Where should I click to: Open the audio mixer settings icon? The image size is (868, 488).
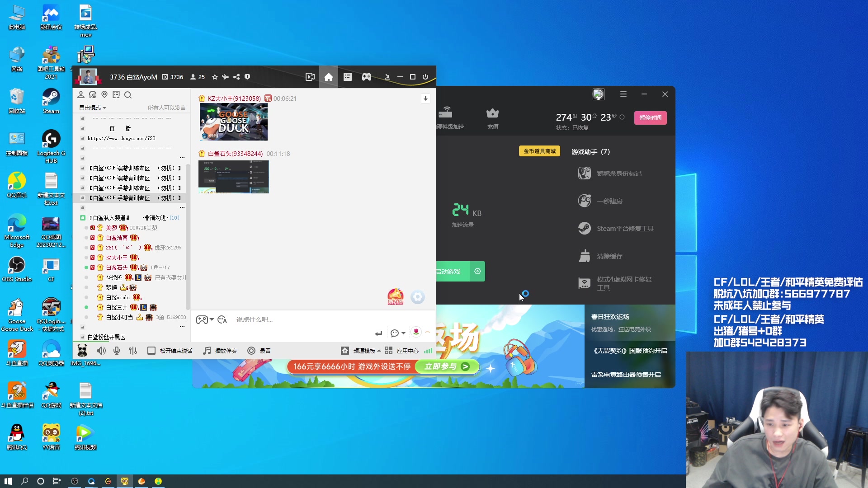133,351
